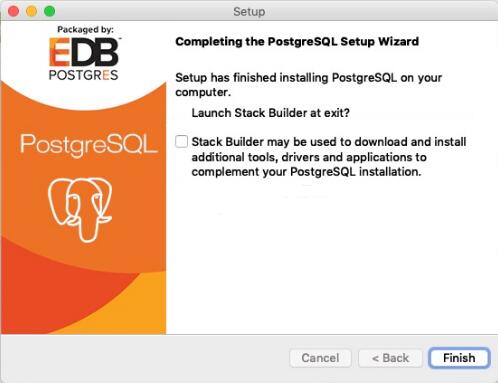
Task: Click the 'Packaged by:' text
Action: click(85, 30)
